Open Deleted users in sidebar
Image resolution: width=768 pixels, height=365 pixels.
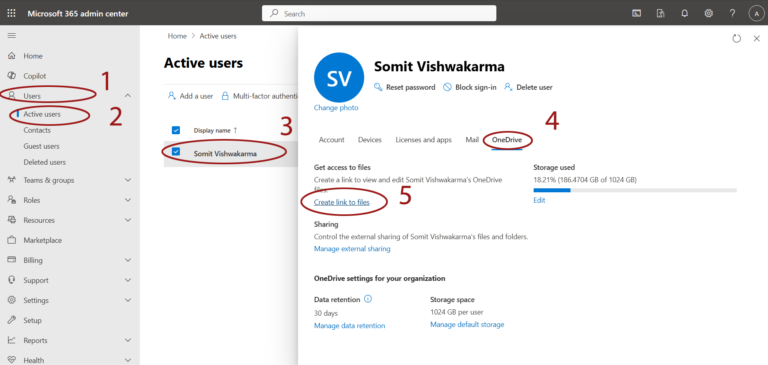click(45, 162)
